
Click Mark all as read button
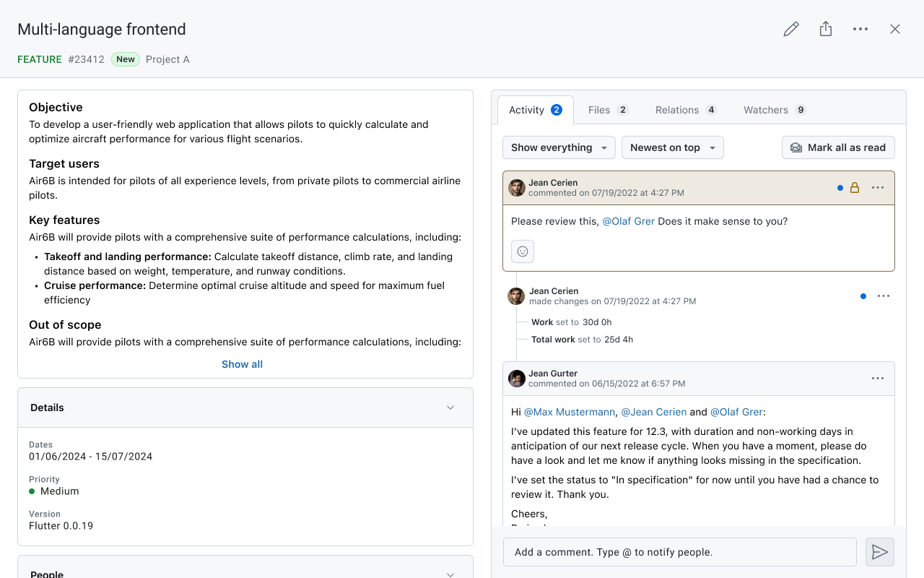click(x=838, y=147)
